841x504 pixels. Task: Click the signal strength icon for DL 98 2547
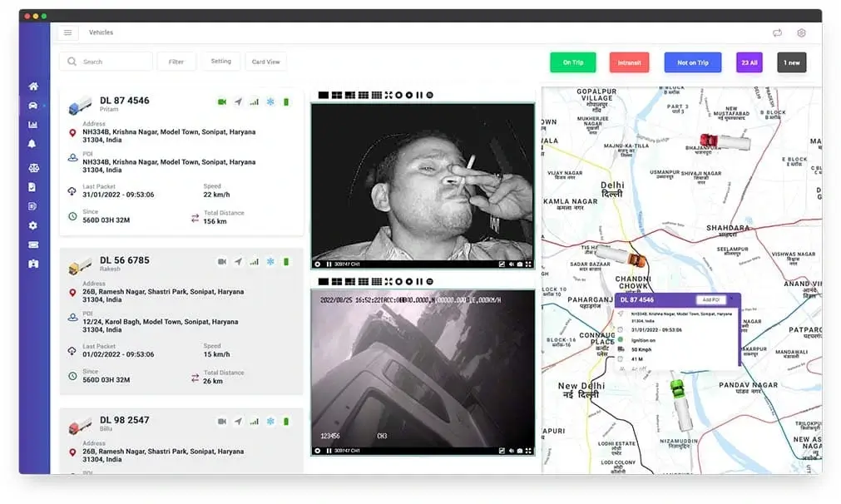[255, 422]
